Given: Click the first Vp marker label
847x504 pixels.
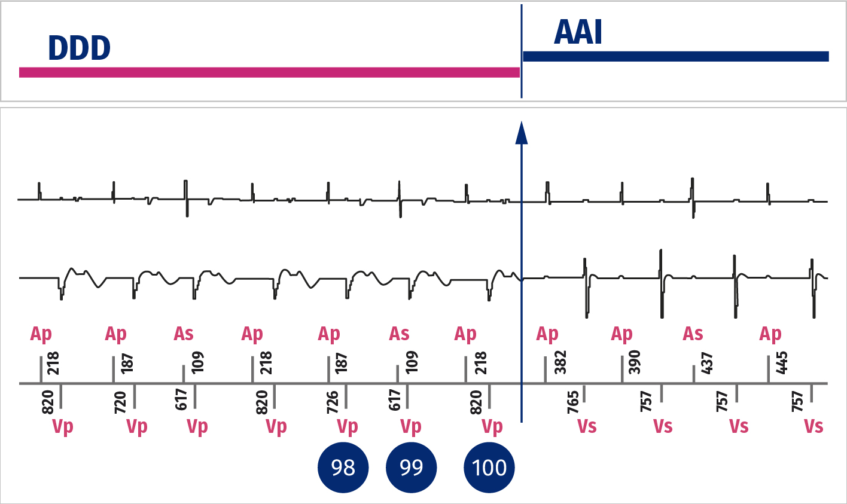Looking at the screenshot, I should 63,427.
